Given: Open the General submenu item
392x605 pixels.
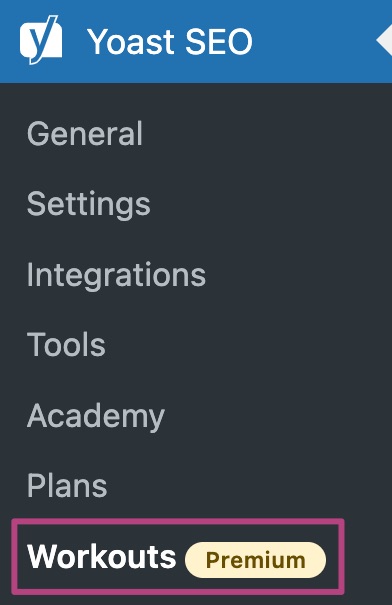Looking at the screenshot, I should [196, 134].
